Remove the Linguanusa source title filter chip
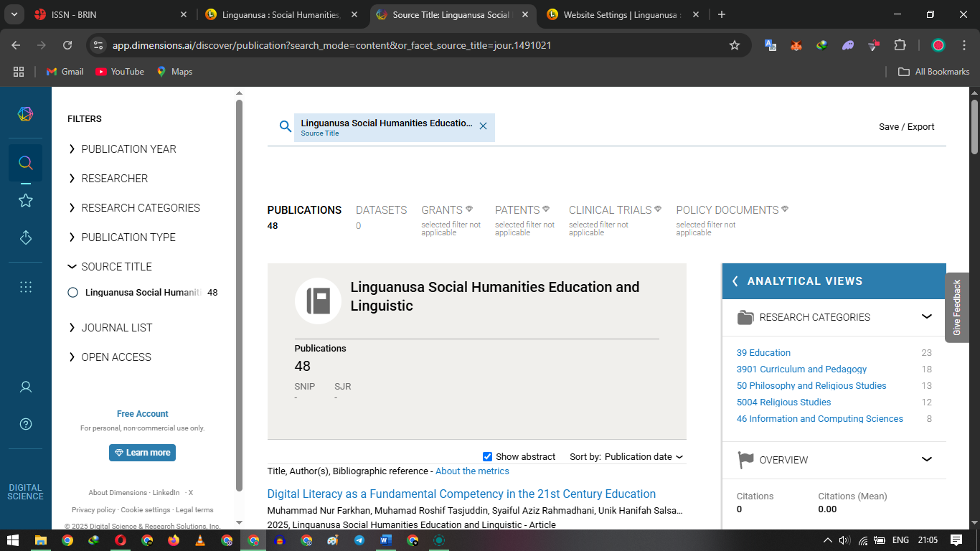 coord(483,126)
